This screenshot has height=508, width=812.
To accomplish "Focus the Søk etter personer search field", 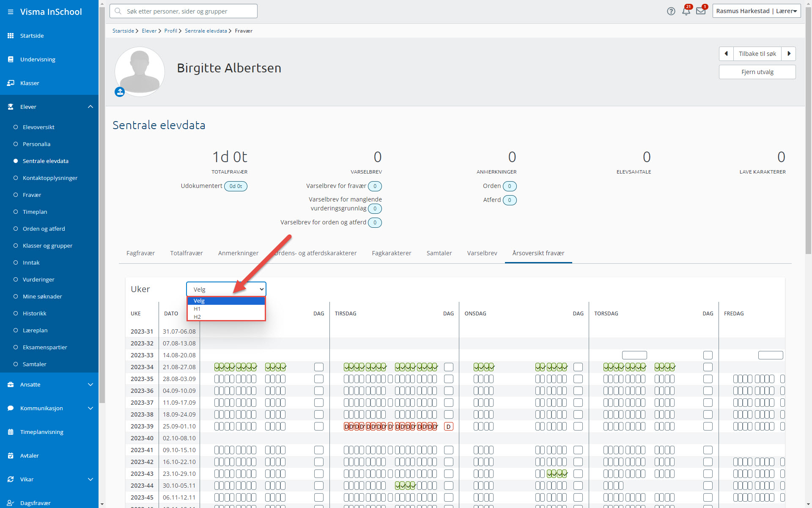I will click(184, 11).
